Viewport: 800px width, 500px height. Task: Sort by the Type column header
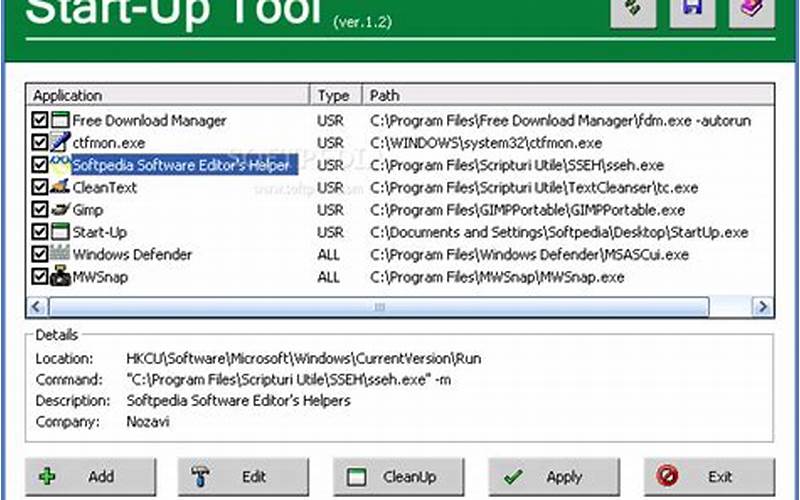(336, 95)
